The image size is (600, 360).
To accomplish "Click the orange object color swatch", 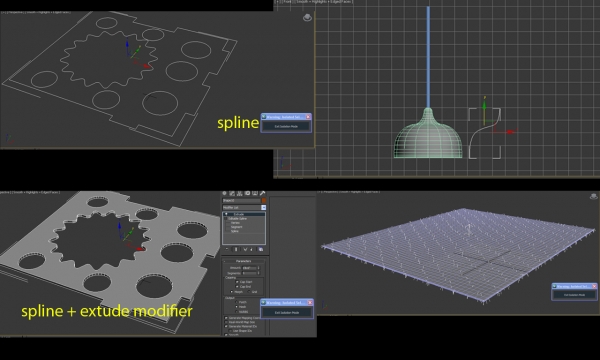I will click(264, 200).
